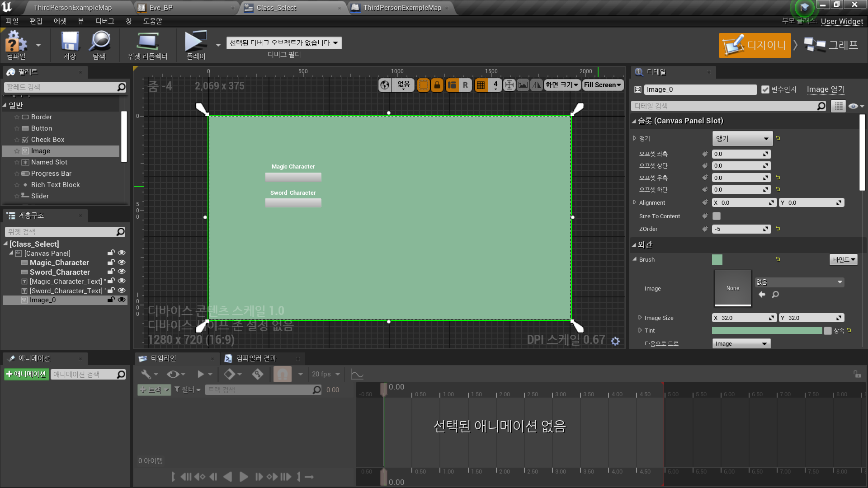Click the DPI scale settings gear
The width and height of the screenshot is (868, 488).
point(615,341)
